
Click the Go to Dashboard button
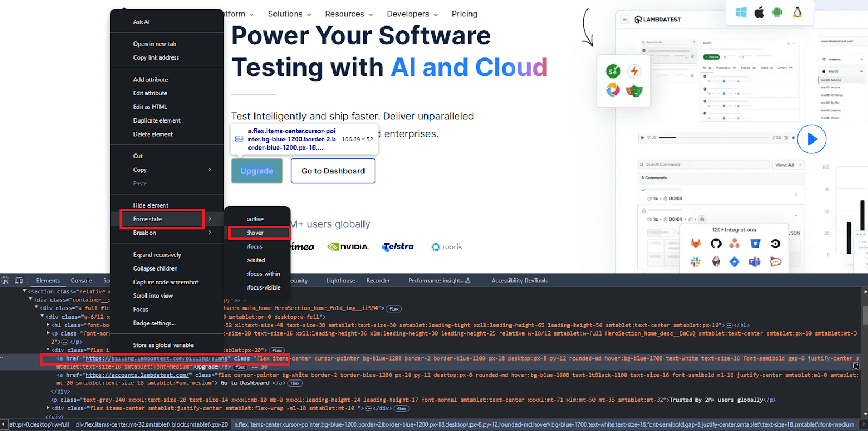pos(333,171)
